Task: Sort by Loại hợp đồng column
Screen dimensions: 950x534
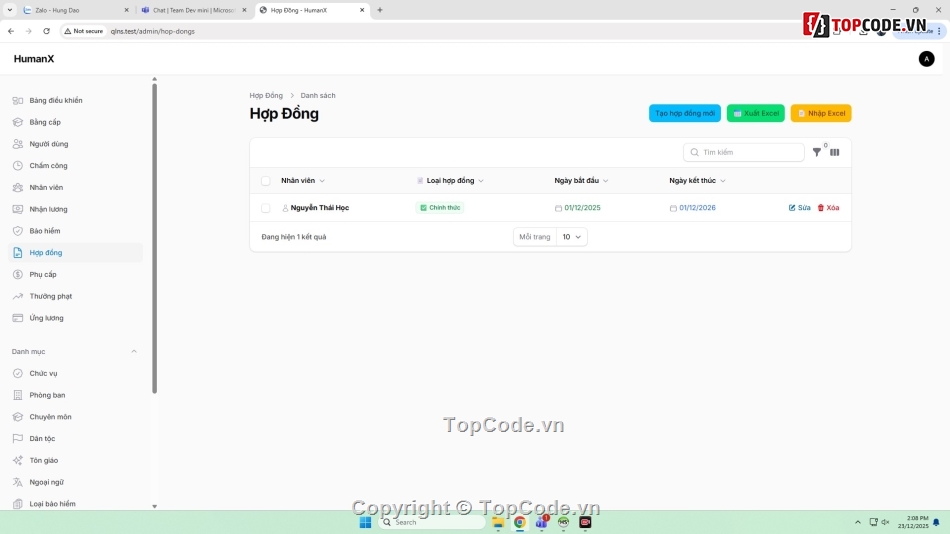Action: tap(451, 181)
